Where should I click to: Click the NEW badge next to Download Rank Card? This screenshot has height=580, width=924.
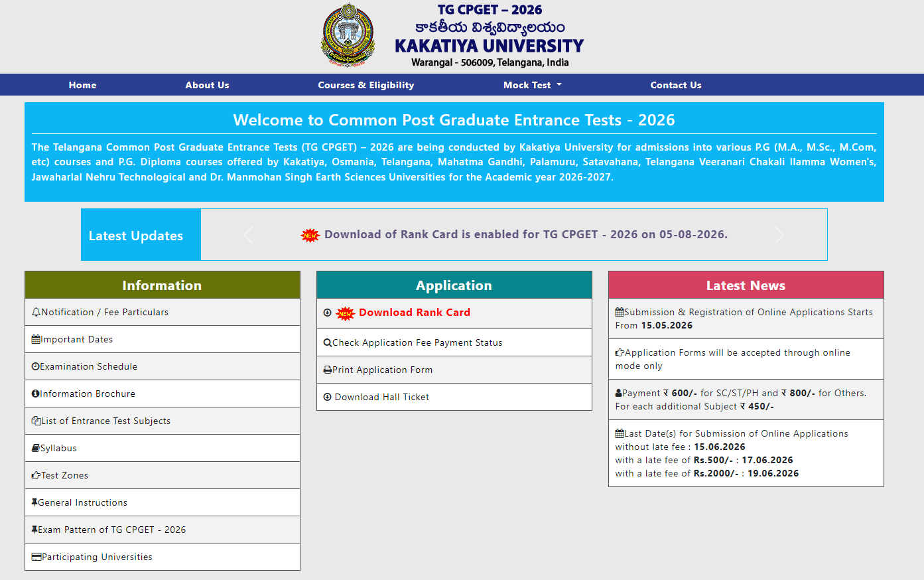346,313
